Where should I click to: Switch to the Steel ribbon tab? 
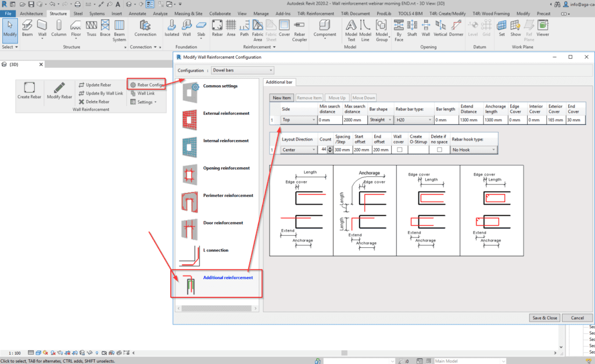pos(78,14)
